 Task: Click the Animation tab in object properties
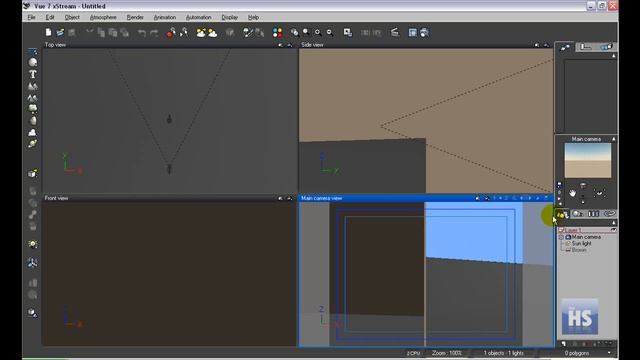tap(606, 47)
